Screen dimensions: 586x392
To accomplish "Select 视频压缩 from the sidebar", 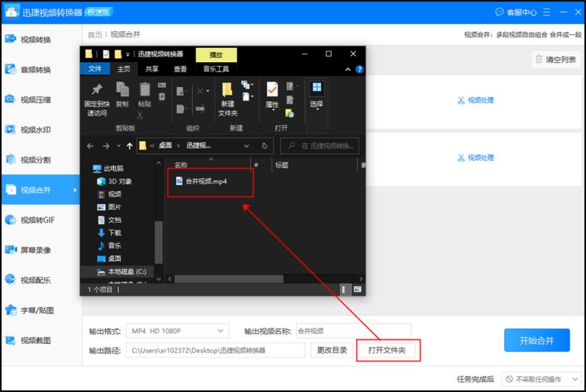I will coord(35,100).
